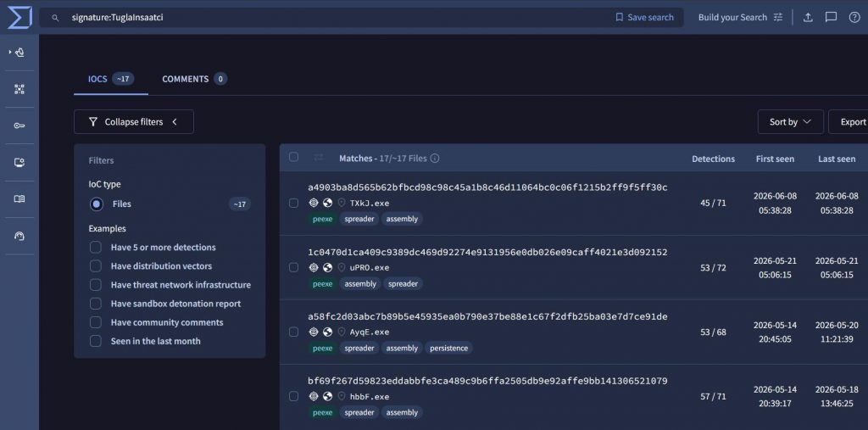Click the globe icon for TXkJ.exe
Screen dimensions: 868x430
[327, 203]
